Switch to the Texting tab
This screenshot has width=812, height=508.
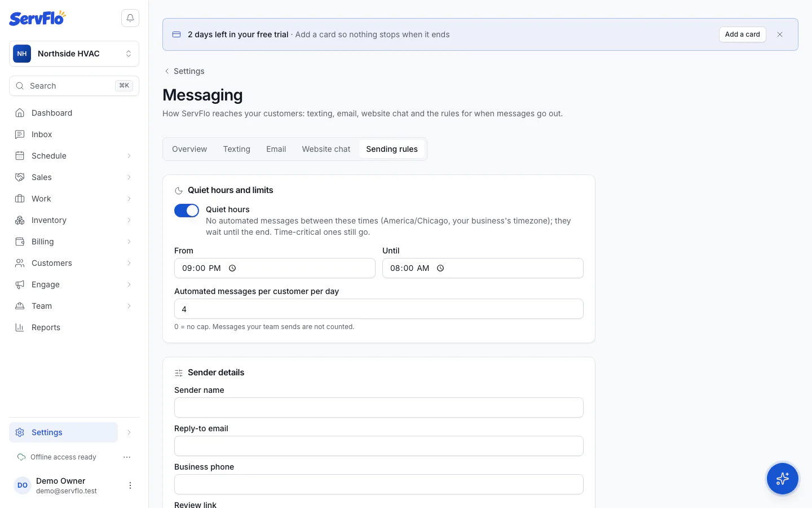click(237, 149)
